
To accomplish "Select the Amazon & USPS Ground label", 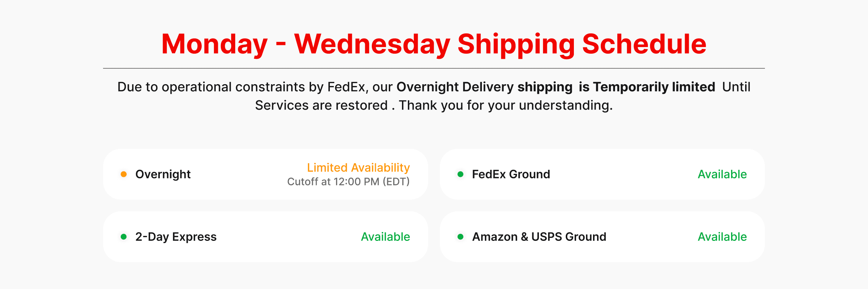I will coord(539,237).
